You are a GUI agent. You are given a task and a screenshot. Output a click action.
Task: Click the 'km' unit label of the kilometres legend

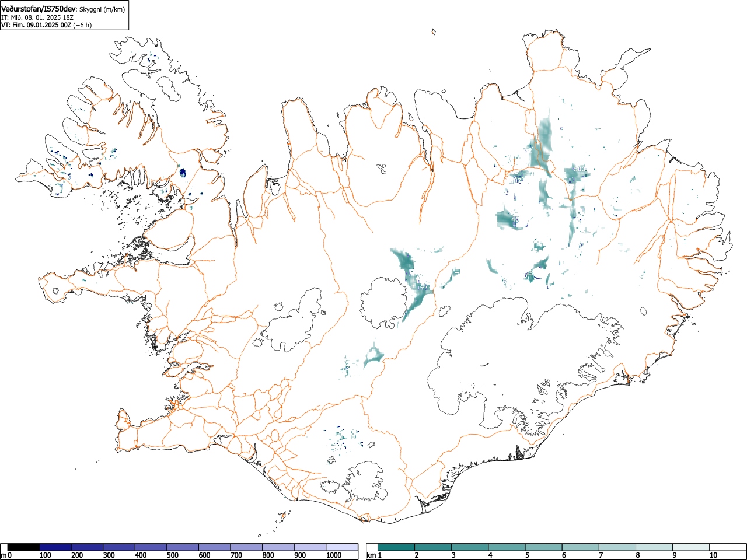[x=371, y=555]
